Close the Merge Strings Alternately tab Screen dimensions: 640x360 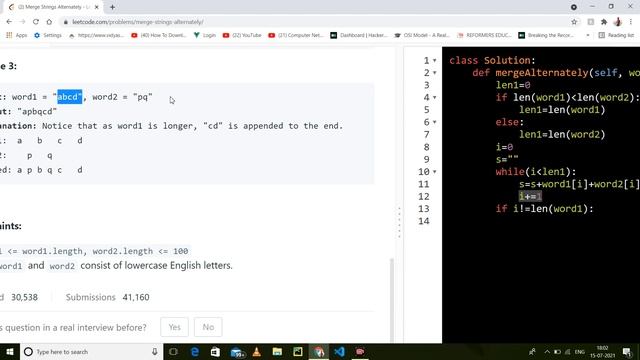tap(97, 7)
